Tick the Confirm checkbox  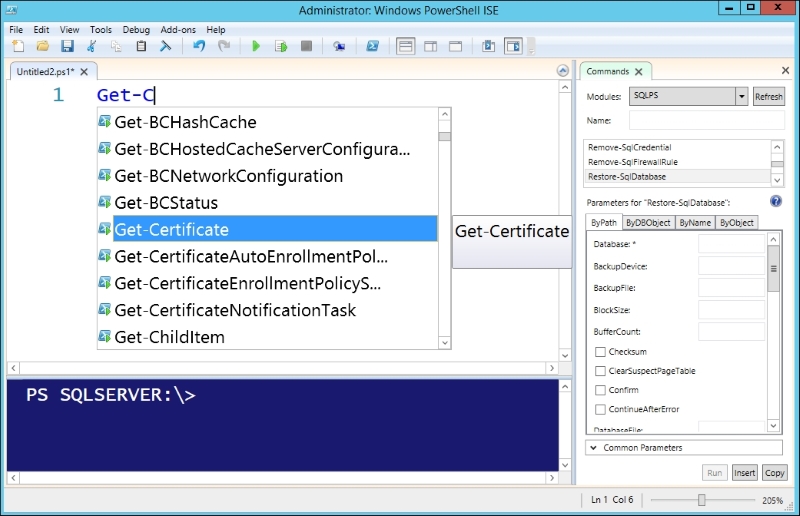click(601, 390)
